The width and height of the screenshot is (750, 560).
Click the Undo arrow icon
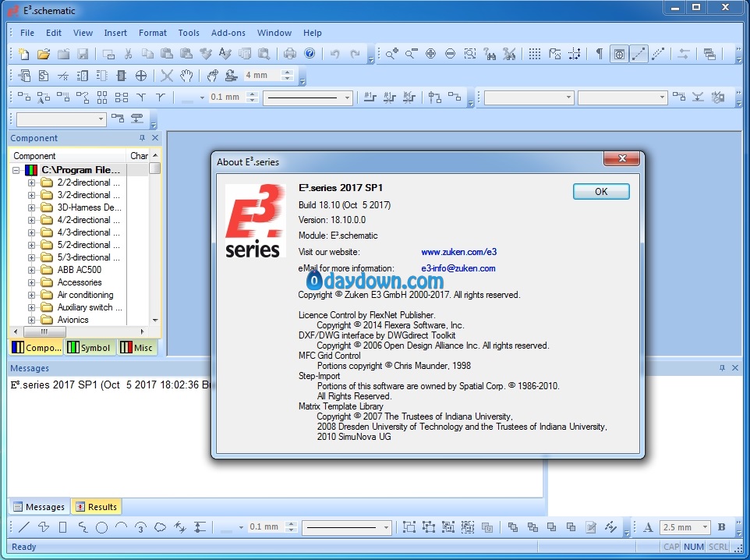pyautogui.click(x=334, y=54)
